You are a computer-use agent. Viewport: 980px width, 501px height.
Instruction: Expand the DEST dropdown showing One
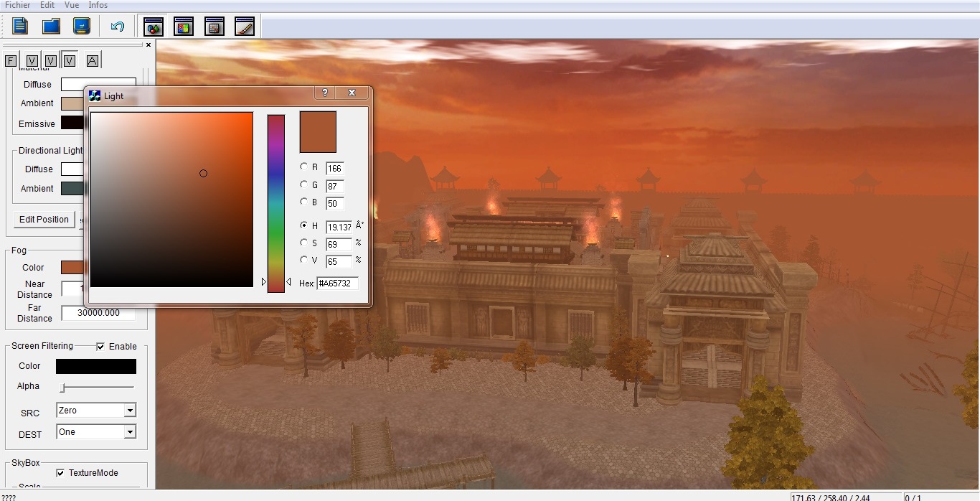click(x=130, y=432)
